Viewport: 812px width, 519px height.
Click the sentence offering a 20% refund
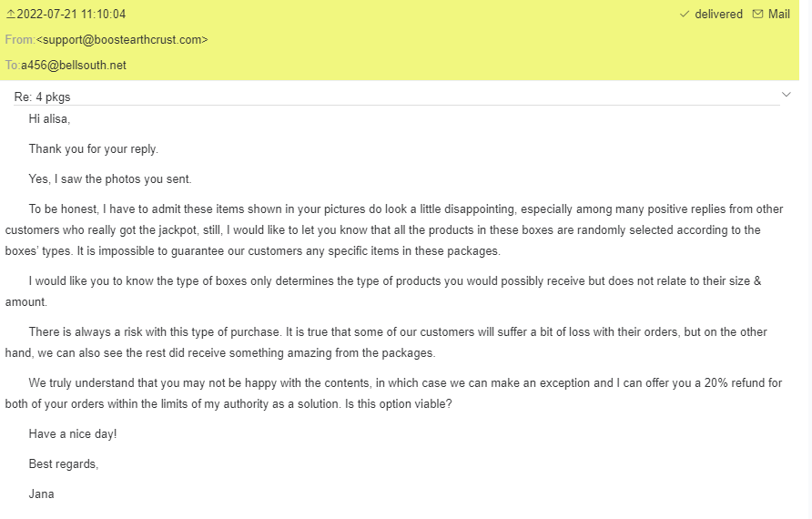coord(391,393)
